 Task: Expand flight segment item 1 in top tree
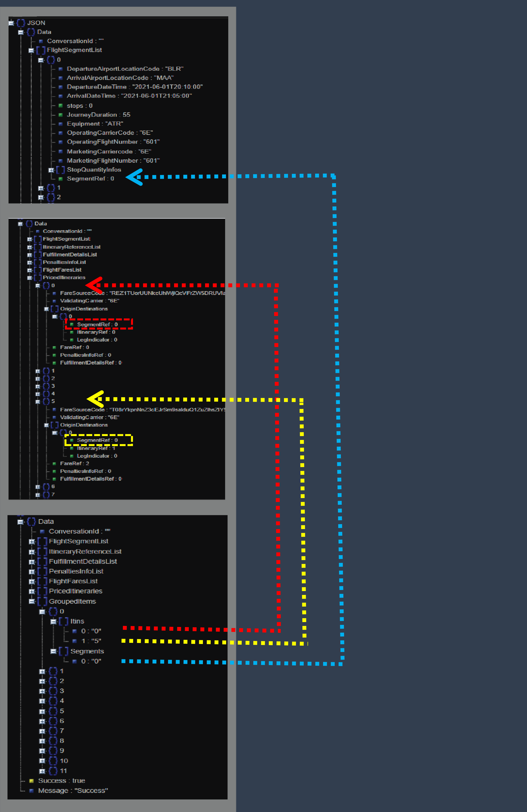(41, 188)
